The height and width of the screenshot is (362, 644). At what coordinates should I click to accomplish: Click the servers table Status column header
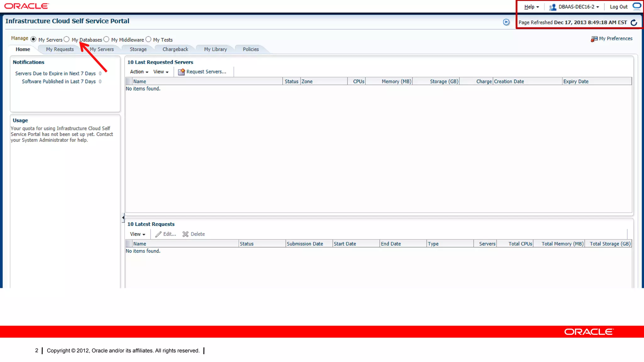click(291, 81)
